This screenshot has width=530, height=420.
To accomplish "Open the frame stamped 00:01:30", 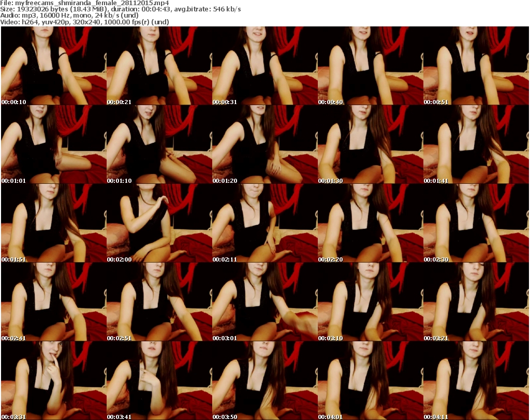I will point(371,144).
